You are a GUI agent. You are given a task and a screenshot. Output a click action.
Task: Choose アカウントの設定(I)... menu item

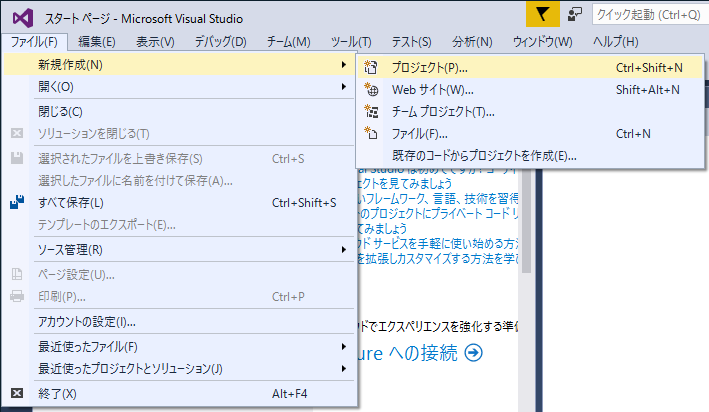click(180, 322)
